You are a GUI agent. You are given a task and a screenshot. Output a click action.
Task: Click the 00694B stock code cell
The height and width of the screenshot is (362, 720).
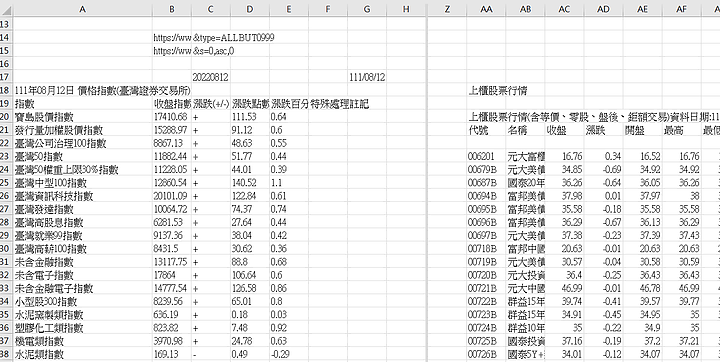pos(486,196)
